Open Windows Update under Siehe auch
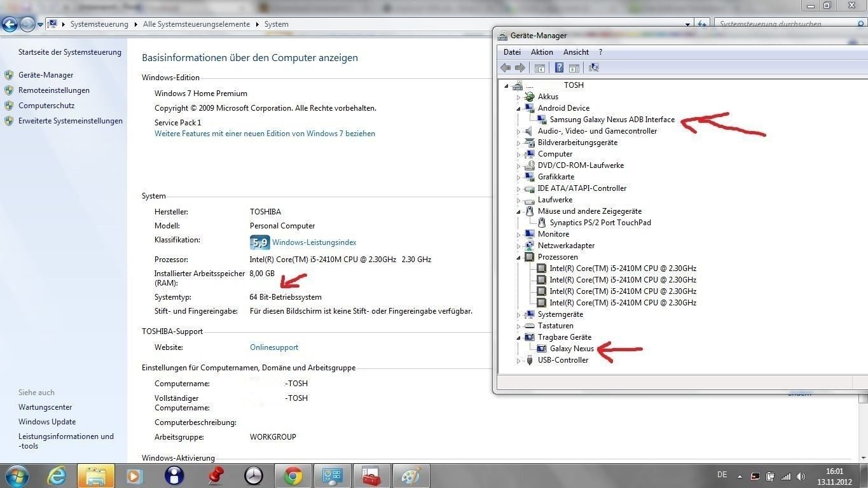This screenshot has width=868, height=488. [47, 422]
